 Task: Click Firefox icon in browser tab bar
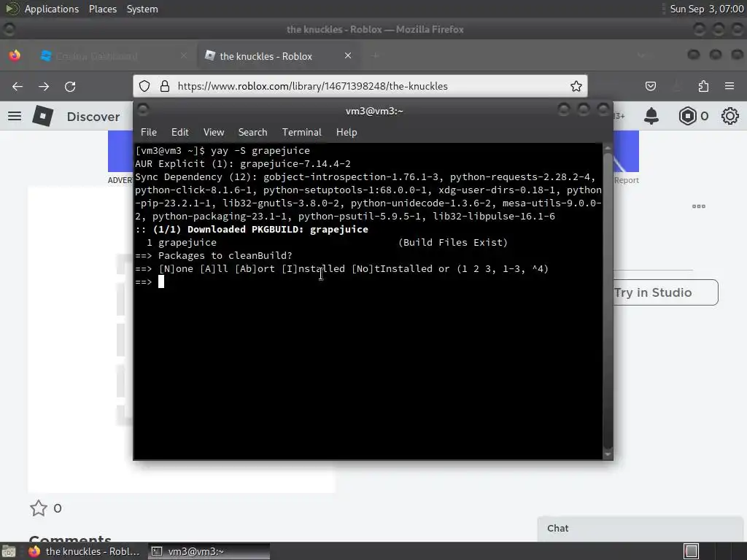(x=15, y=55)
